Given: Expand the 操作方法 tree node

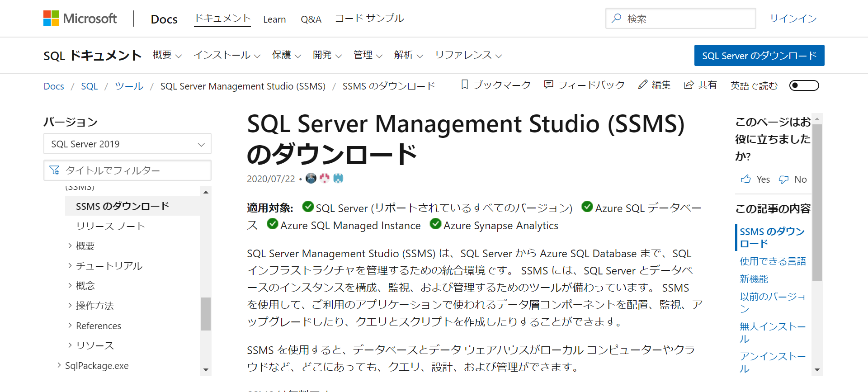Looking at the screenshot, I should click(70, 305).
